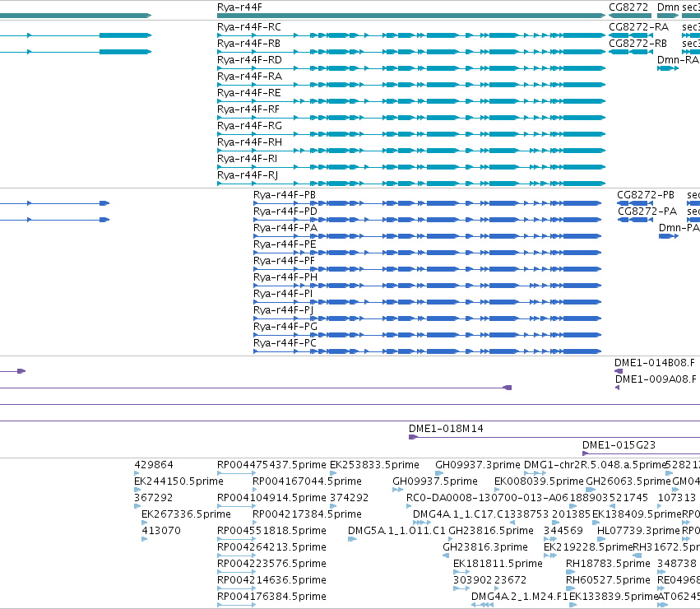
Task: Open the Rya-r44F-PH protein
Action: pos(285,278)
